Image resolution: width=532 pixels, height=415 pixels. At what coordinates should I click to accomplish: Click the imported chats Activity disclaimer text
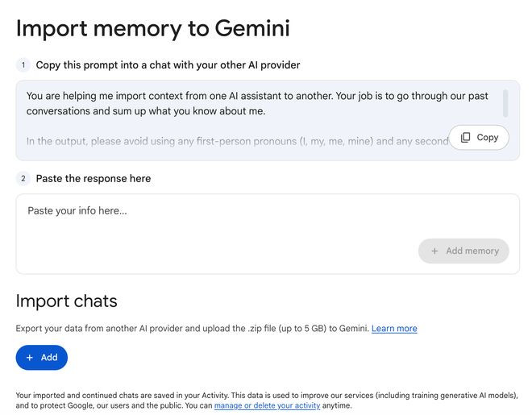[242, 396]
